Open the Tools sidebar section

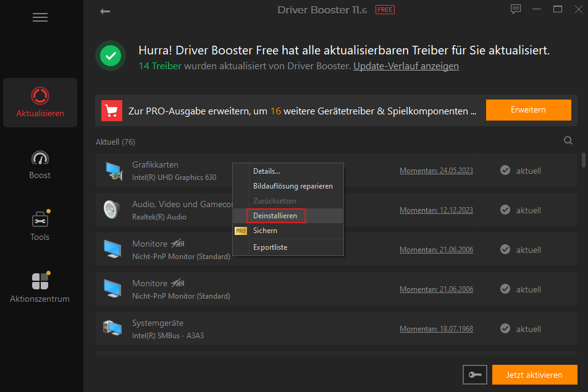click(40, 225)
